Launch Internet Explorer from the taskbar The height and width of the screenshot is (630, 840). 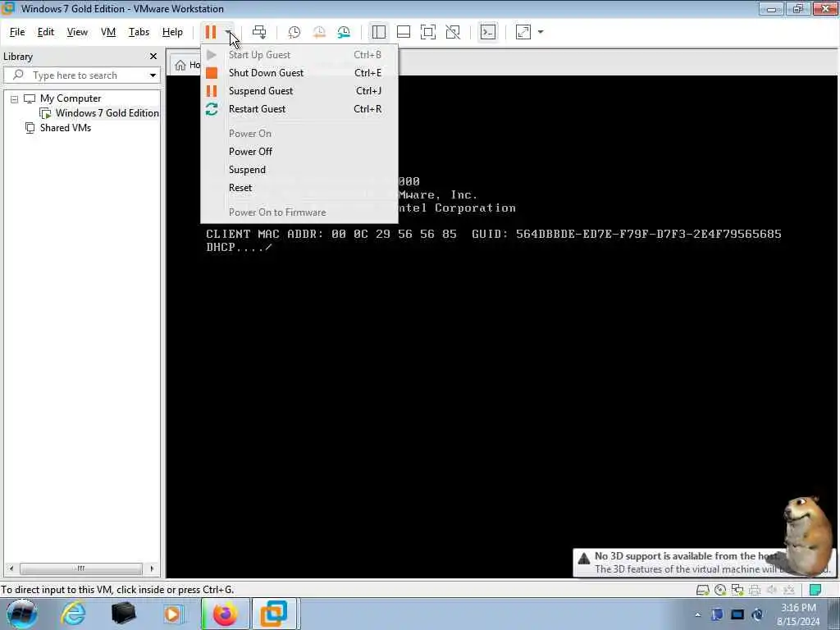[73, 614]
